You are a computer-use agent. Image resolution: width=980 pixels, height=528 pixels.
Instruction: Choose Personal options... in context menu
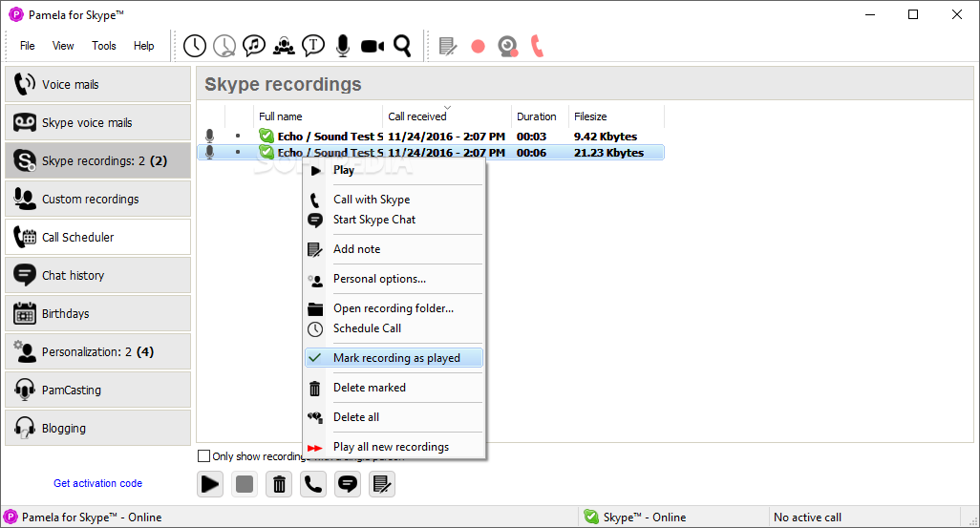coord(394,279)
